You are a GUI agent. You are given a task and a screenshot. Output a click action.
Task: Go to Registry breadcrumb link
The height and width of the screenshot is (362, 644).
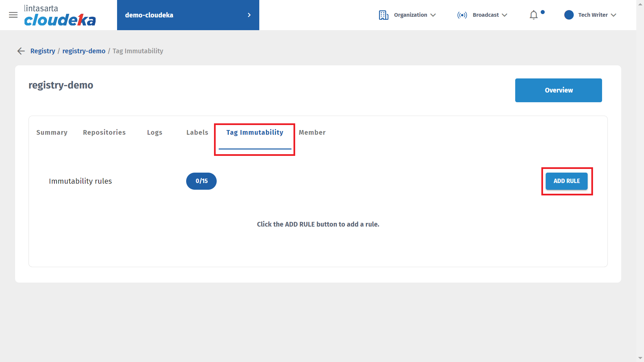[x=43, y=51]
